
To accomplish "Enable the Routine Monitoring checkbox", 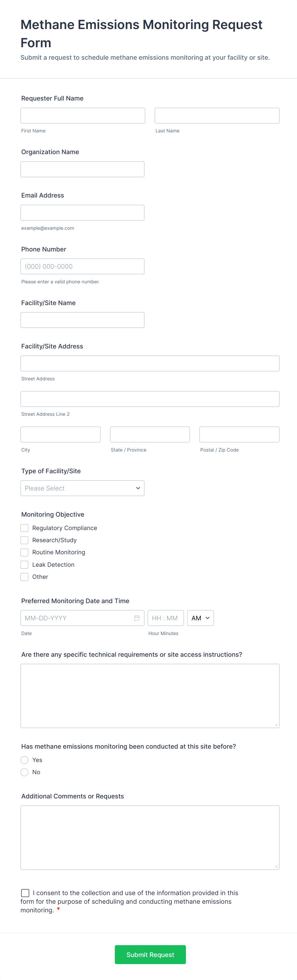I will tap(24, 552).
